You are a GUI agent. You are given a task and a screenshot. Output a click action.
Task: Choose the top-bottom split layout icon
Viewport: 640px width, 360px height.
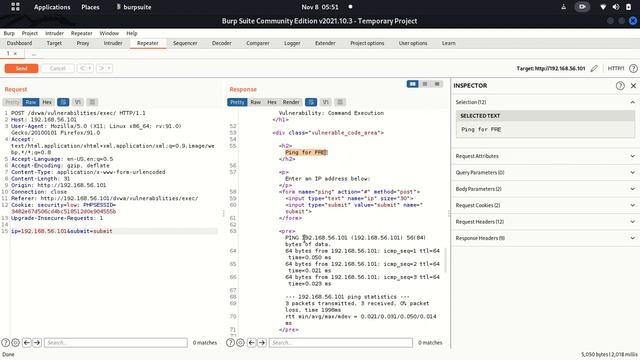[x=425, y=84]
